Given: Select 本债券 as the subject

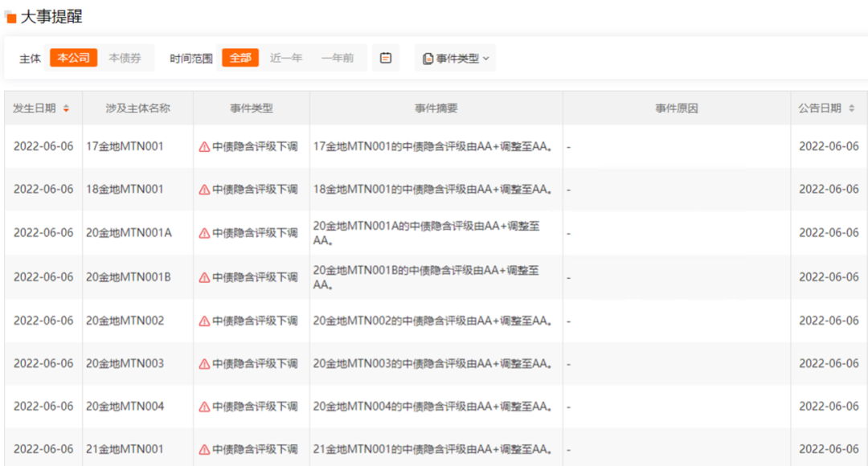Looking at the screenshot, I should pos(125,58).
